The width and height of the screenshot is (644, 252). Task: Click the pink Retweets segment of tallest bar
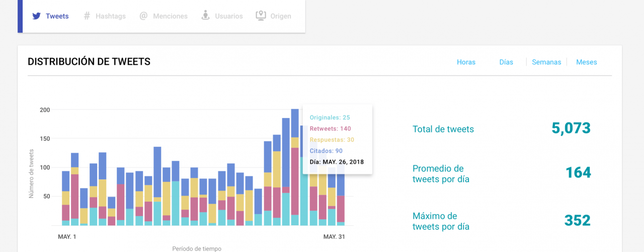pos(295,181)
